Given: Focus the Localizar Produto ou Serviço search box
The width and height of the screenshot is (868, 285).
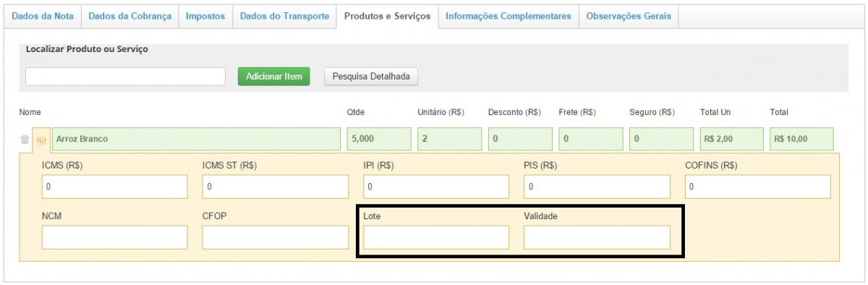Looking at the screenshot, I should tap(126, 76).
